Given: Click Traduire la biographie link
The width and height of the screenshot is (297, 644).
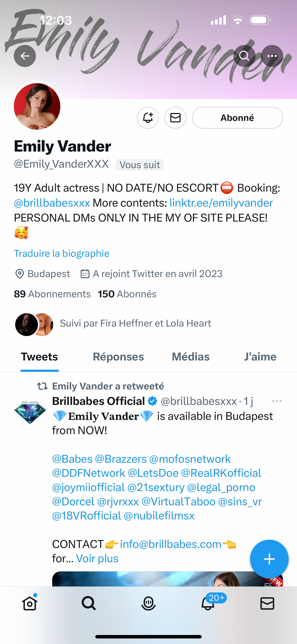Looking at the screenshot, I should (x=61, y=254).
